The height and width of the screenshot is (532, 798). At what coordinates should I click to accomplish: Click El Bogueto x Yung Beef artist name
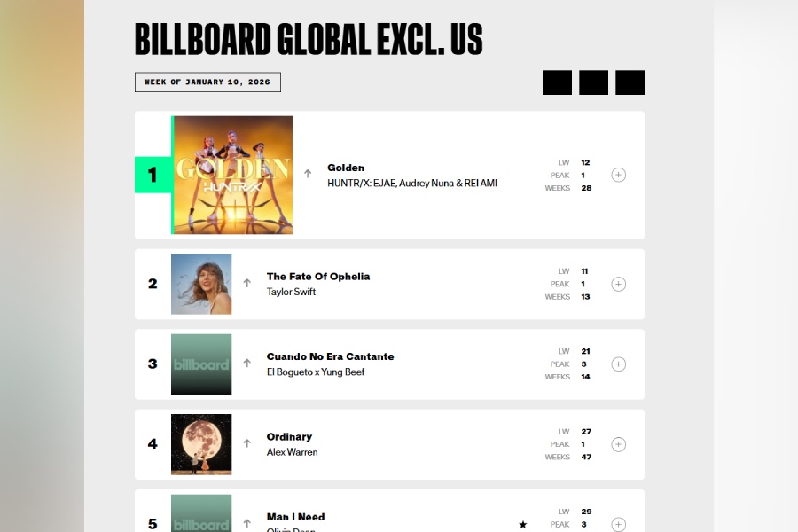315,372
